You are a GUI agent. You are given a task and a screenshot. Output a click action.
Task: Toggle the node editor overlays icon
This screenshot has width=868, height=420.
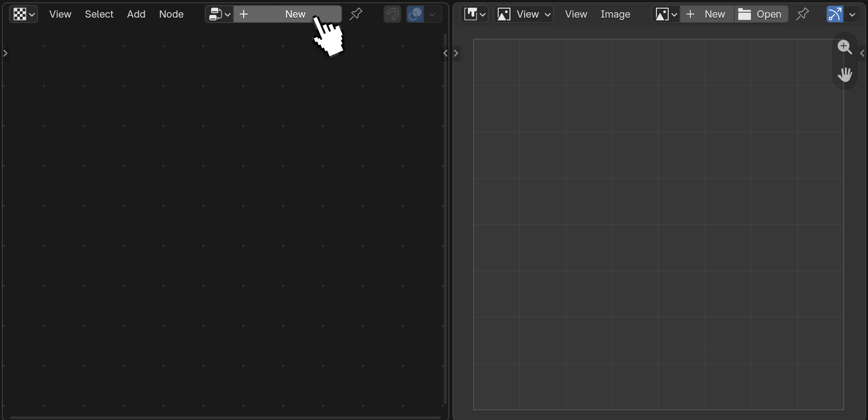tap(415, 14)
